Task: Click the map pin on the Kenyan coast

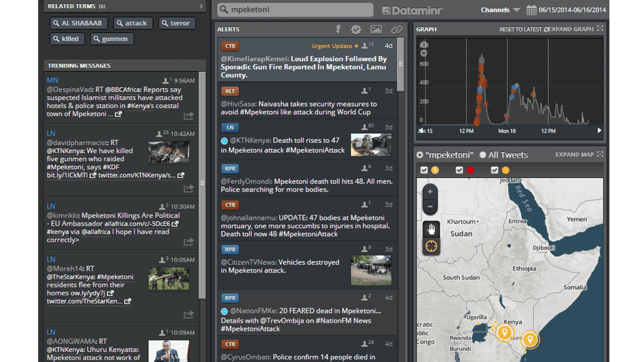Action: click(530, 339)
